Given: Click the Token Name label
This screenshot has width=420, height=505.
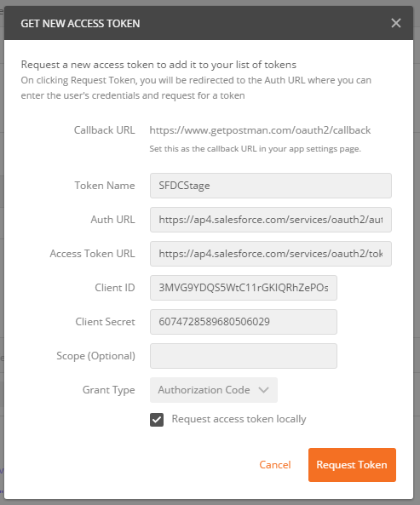Looking at the screenshot, I should point(105,186).
